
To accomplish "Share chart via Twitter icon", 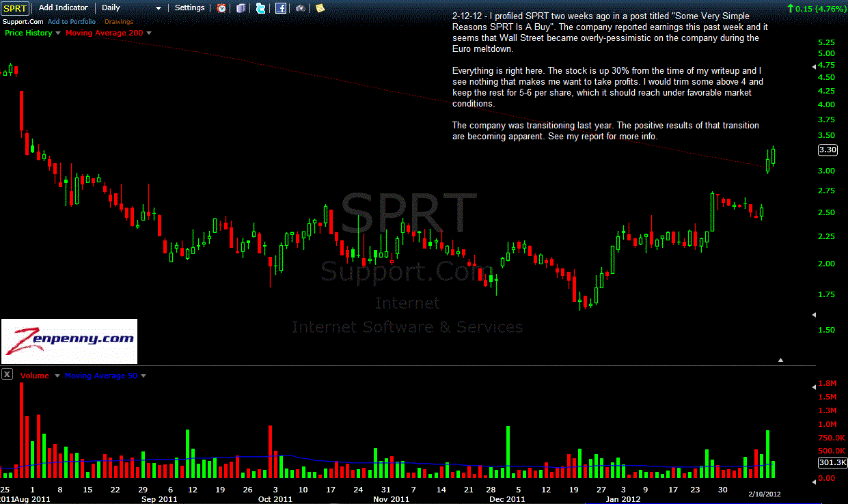I will (x=260, y=8).
